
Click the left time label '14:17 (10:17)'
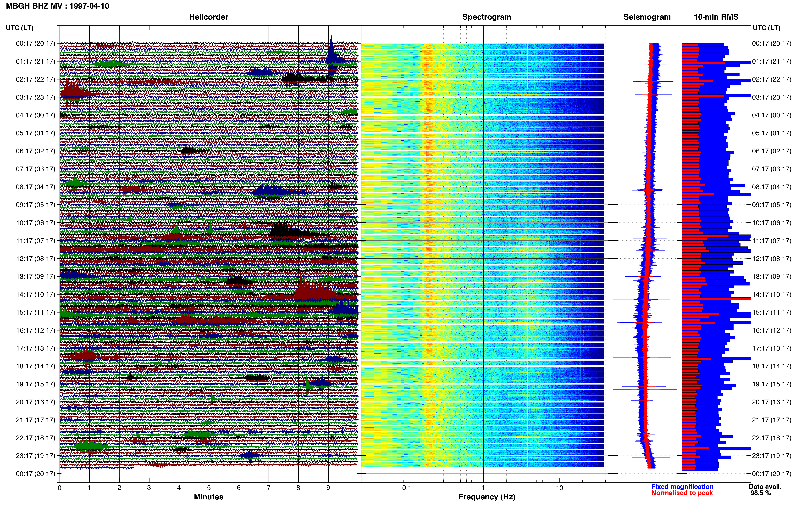point(36,294)
